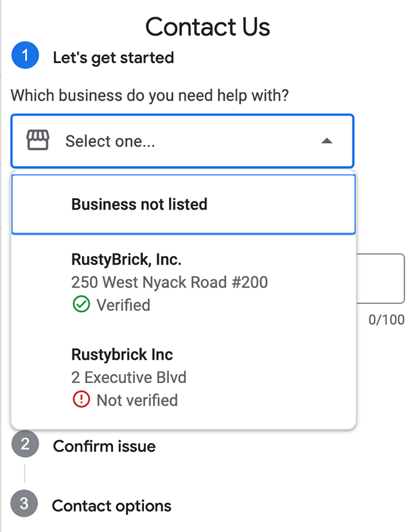Click the step 3 gray circle

[24, 504]
